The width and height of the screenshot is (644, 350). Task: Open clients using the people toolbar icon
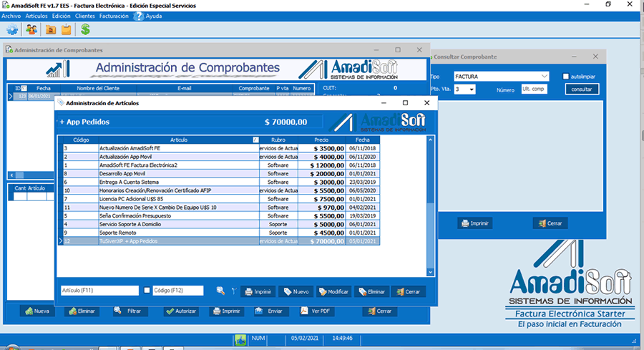pos(31,29)
